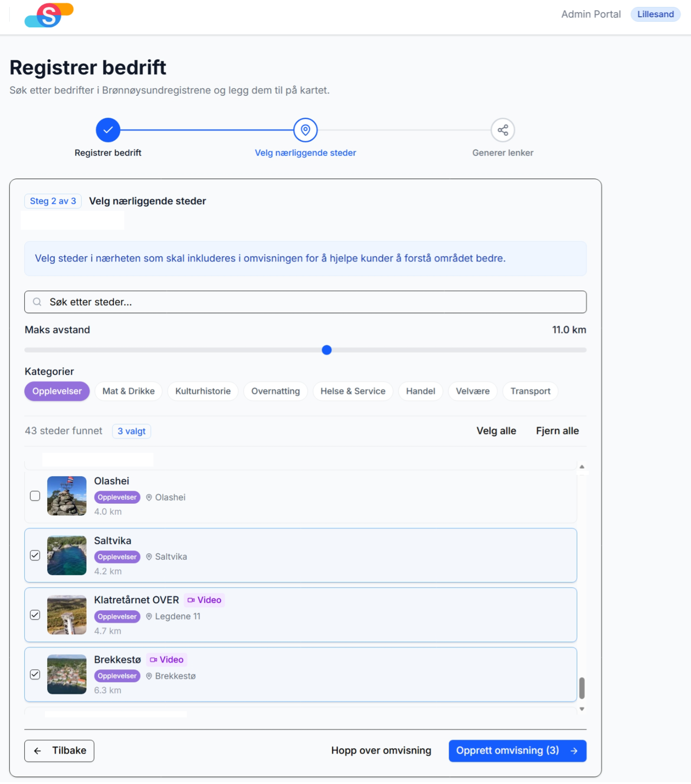691x784 pixels.
Task: Go back with the Tilbake button
Action: point(59,750)
